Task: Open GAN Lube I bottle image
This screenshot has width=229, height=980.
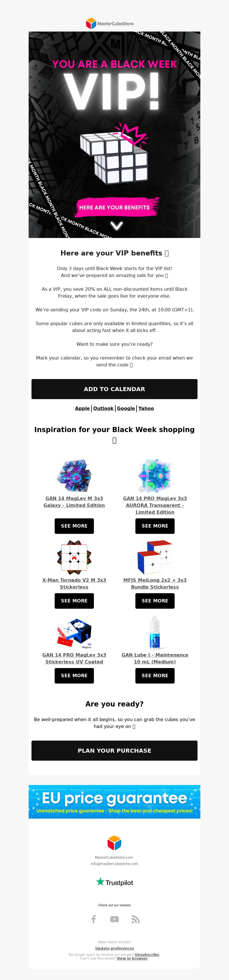Action: [x=155, y=632]
